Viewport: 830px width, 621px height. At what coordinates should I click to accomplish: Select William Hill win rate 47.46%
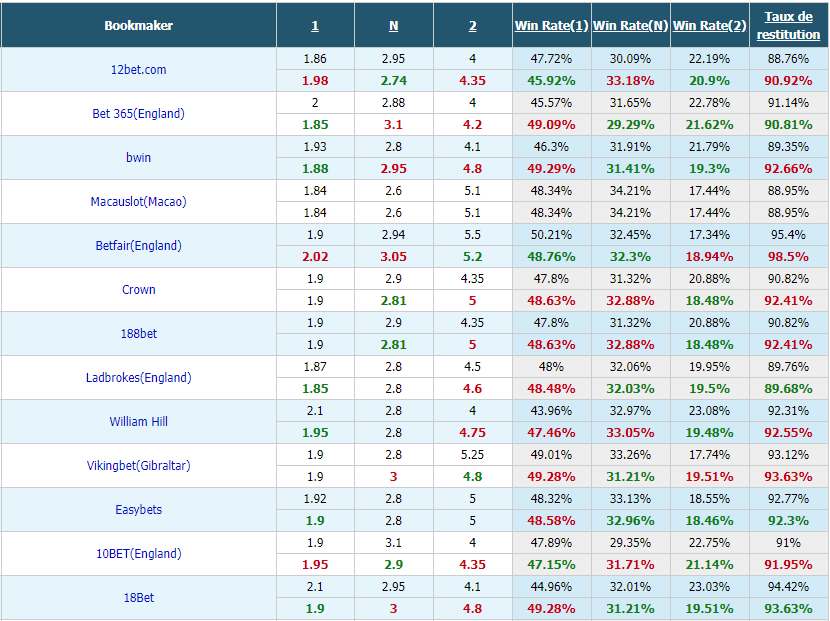[x=551, y=432]
